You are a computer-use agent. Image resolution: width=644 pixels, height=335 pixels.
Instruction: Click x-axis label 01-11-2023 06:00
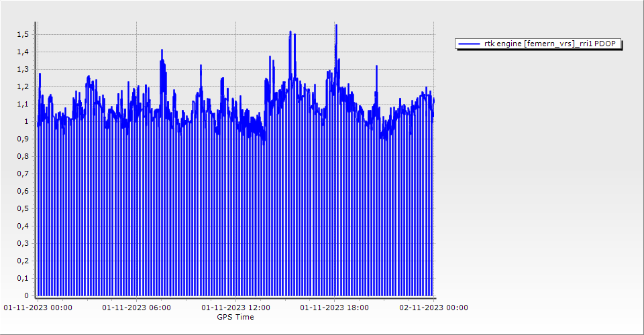click(136, 308)
